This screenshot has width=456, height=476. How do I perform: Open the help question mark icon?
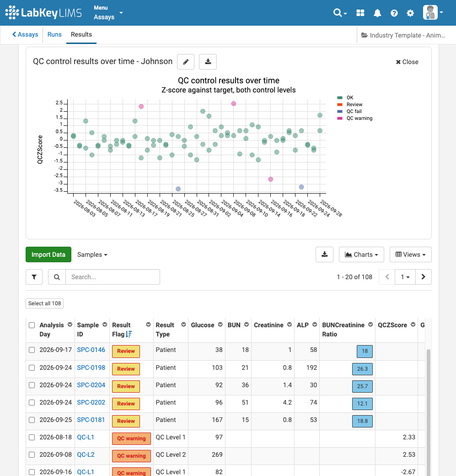click(394, 13)
